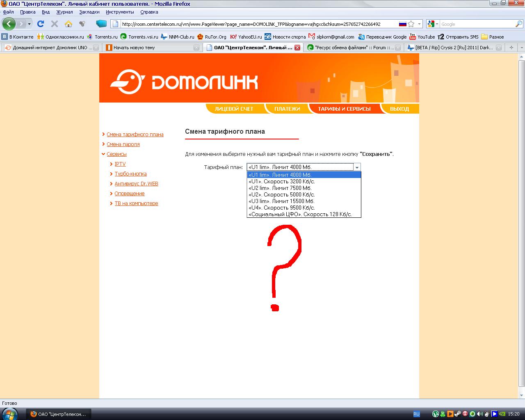This screenshot has width=525, height=420.
Task: Select «U2». Скорость 5000 Кб/с. option
Action: tap(282, 194)
